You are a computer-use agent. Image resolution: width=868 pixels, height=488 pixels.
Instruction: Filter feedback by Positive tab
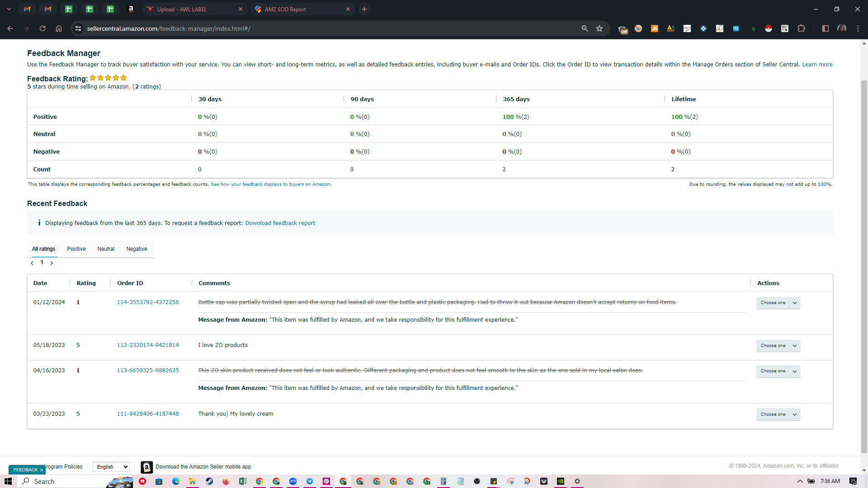(x=76, y=249)
